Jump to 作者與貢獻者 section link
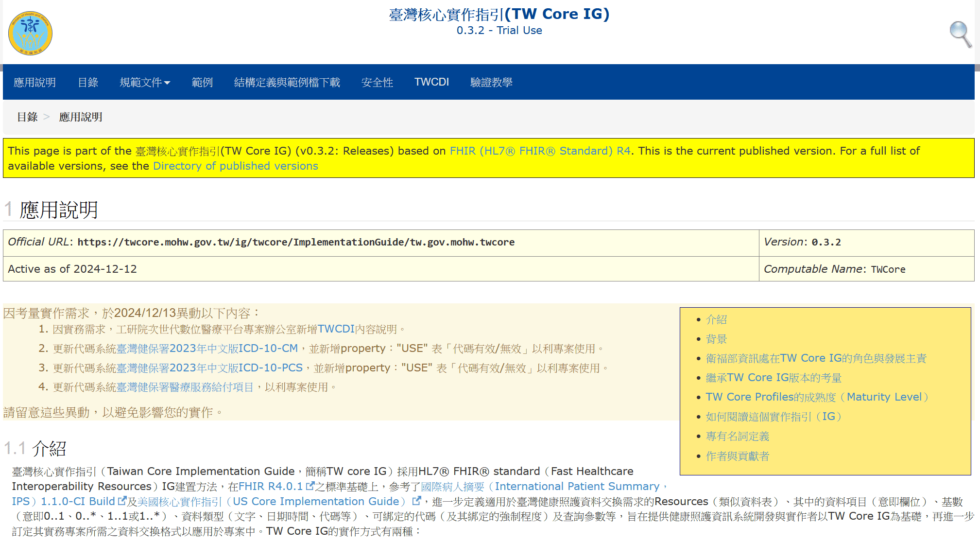980x543 pixels. tap(737, 456)
